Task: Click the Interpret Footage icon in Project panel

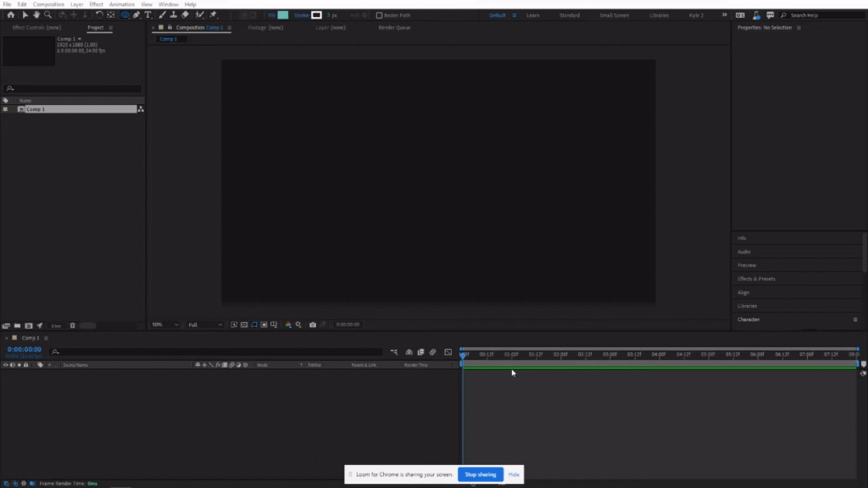Action: pyautogui.click(x=6, y=326)
